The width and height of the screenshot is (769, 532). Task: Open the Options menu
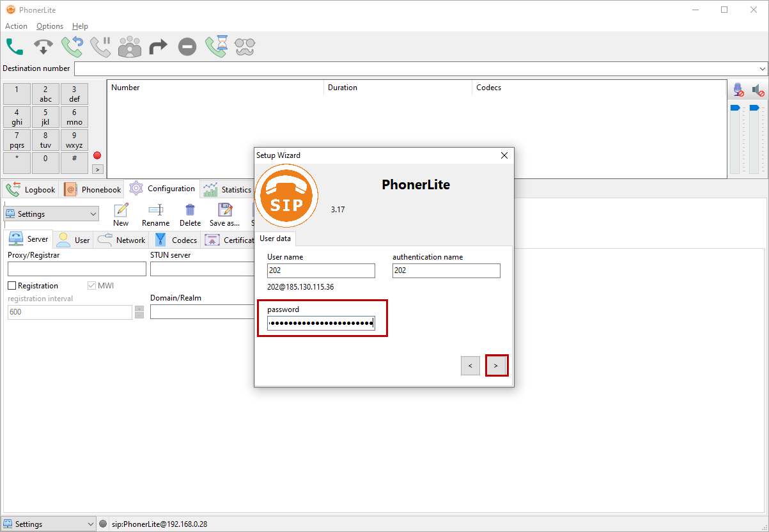point(49,26)
